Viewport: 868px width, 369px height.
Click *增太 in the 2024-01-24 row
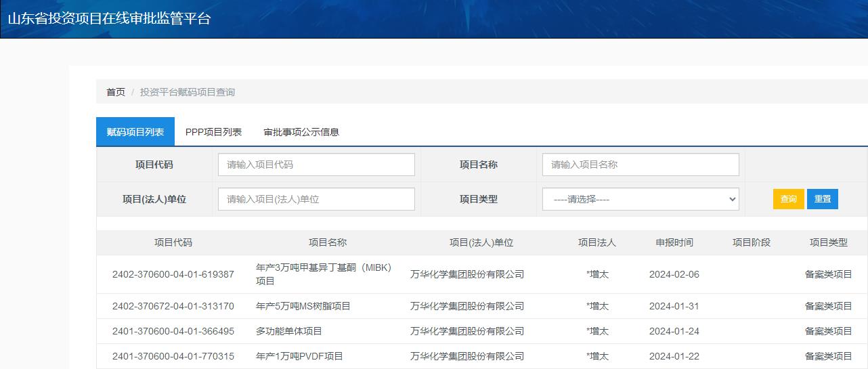click(x=597, y=331)
